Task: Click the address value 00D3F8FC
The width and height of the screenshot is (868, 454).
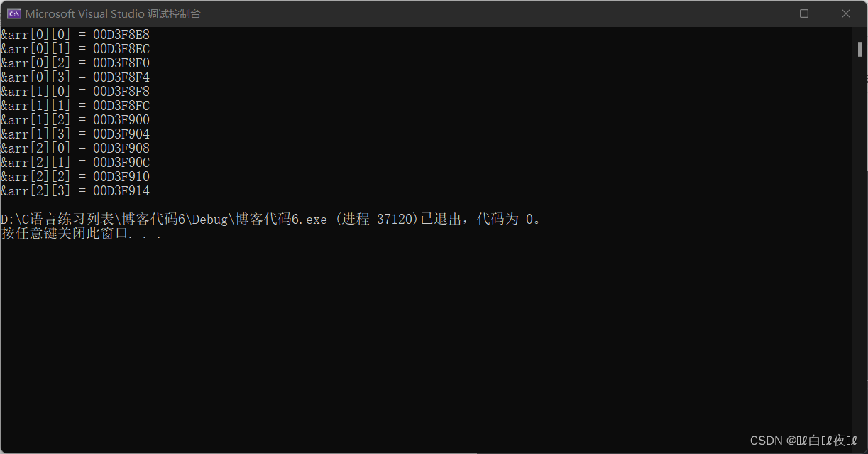Action: 121,105
